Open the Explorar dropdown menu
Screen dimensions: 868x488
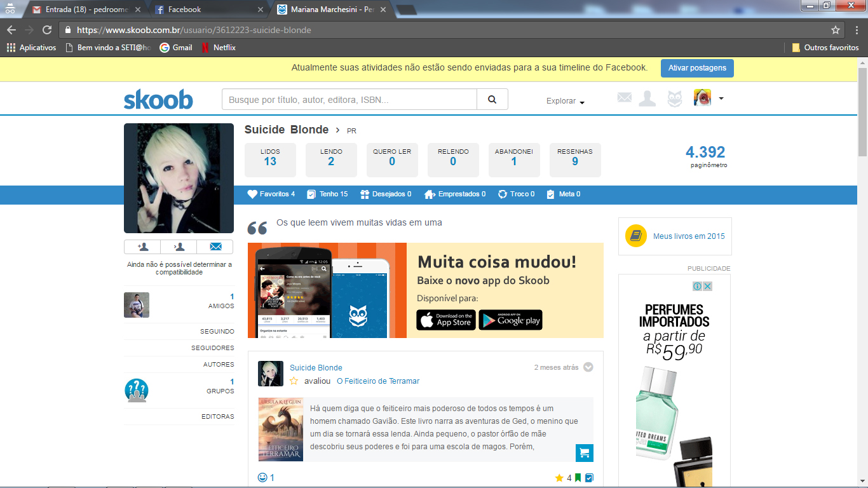pos(565,101)
